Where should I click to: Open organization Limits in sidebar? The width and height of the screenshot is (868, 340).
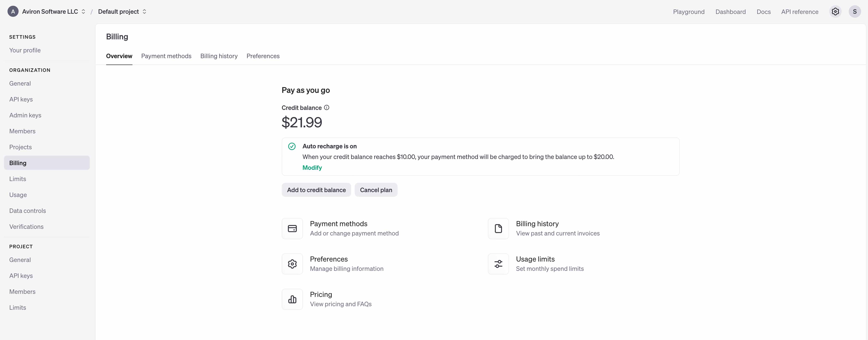(x=47, y=179)
